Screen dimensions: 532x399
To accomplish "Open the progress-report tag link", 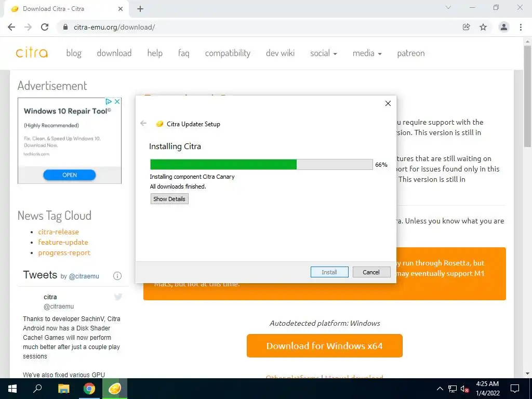I will (x=64, y=253).
